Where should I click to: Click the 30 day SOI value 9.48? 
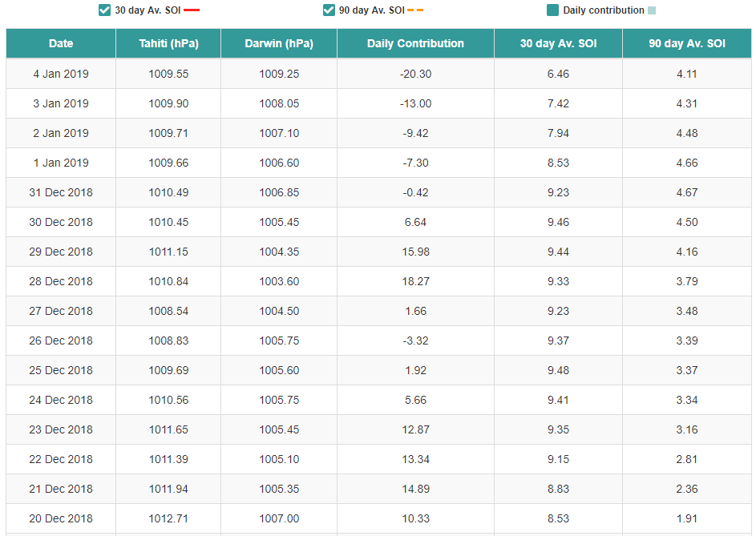tap(558, 370)
